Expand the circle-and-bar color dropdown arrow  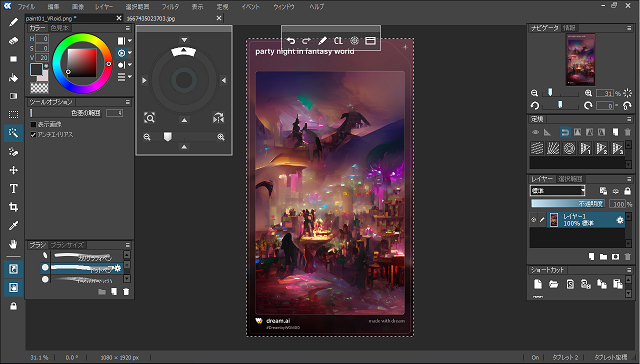point(130,65)
